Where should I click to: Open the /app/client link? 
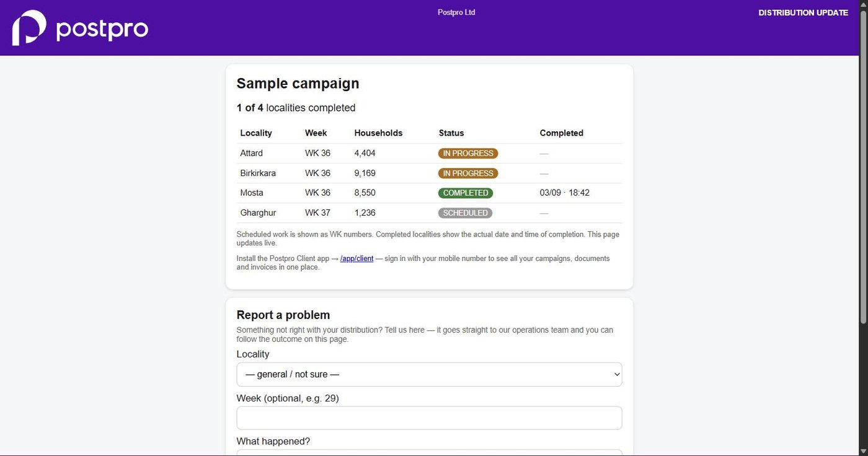(356, 258)
